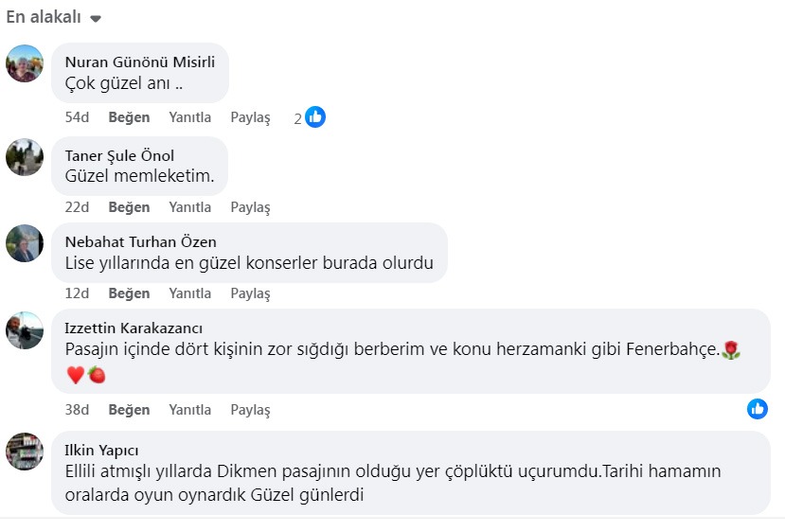Click Izzettin Karakazancı's avatar

tap(25, 330)
